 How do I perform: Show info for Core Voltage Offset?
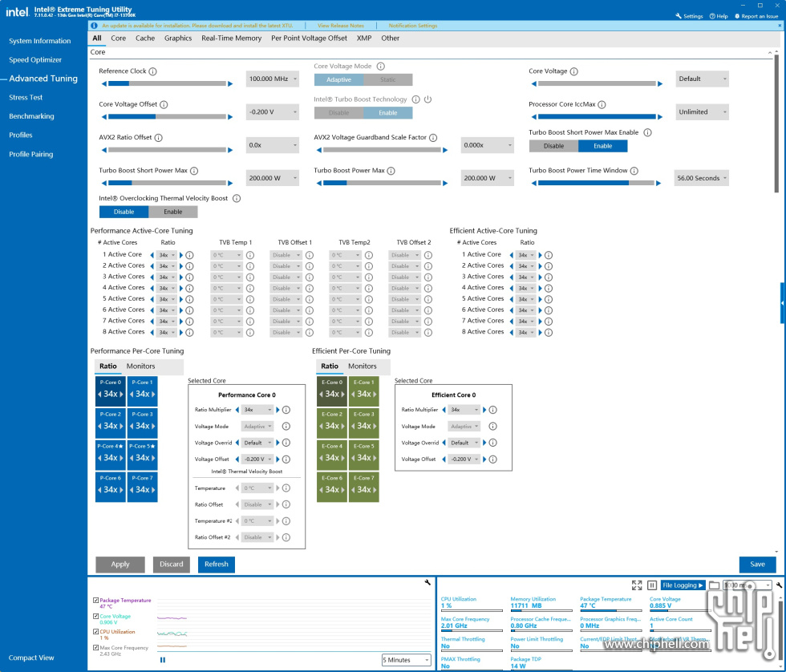164,104
